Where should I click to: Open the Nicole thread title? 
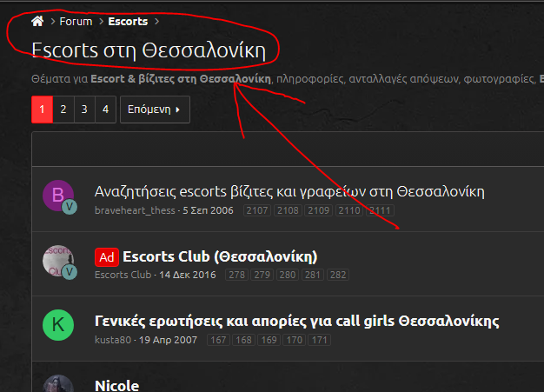point(116,385)
